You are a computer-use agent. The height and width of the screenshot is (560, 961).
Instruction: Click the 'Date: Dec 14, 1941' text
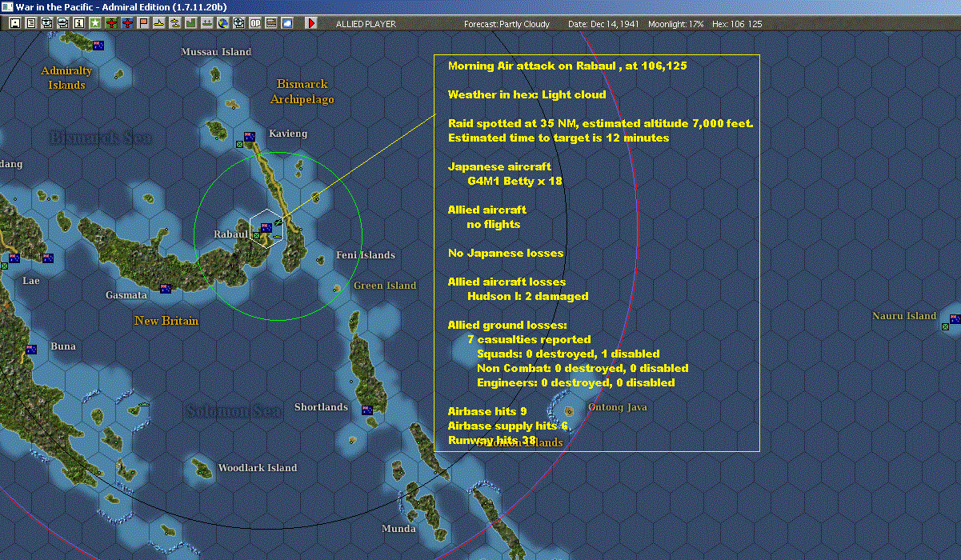pos(603,24)
